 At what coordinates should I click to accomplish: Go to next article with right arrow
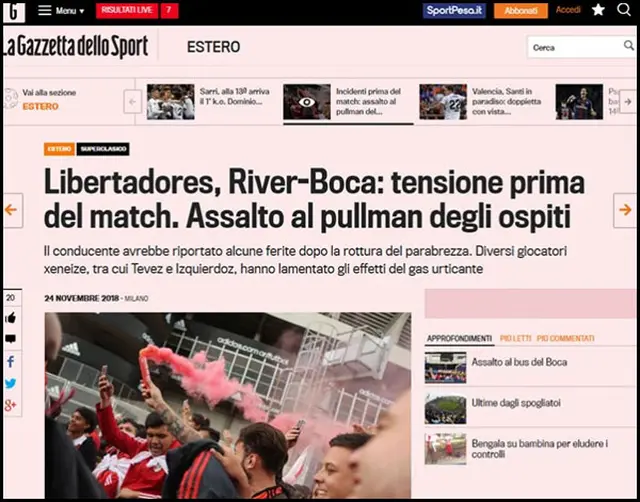coord(624,210)
